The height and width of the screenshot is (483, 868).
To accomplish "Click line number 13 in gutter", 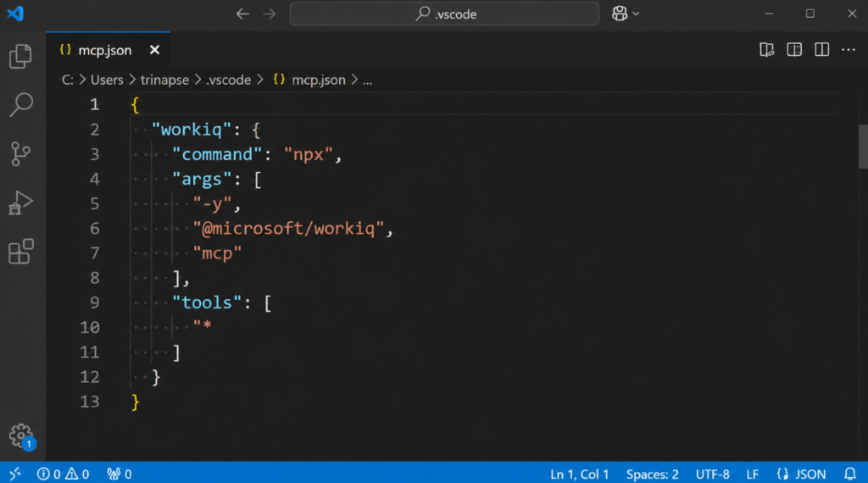I will (x=90, y=402).
